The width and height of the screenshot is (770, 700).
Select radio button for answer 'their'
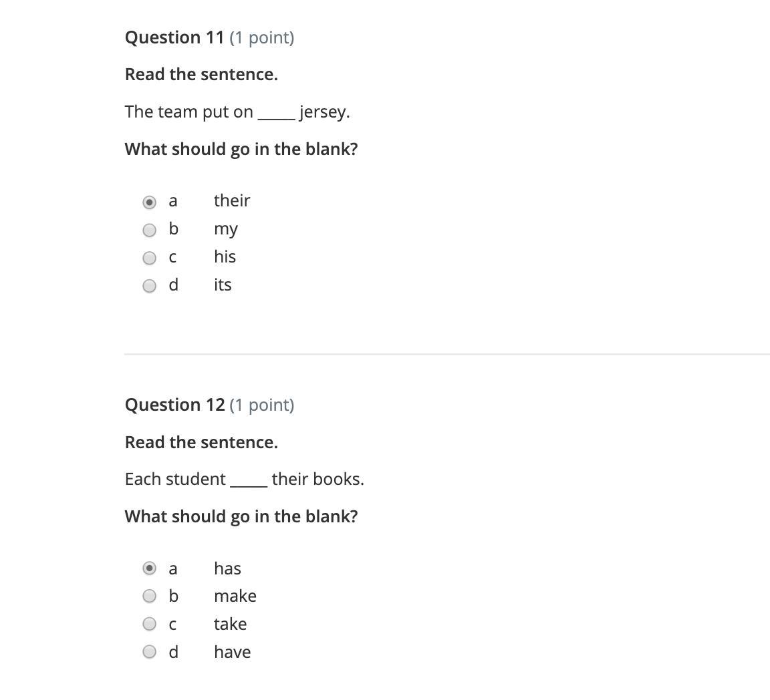tap(150, 202)
